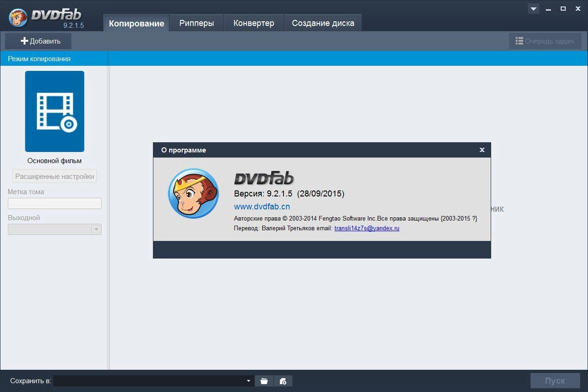This screenshot has height=392, width=588.
Task: Click the DVDFab monkey logo in header
Action: 18,17
